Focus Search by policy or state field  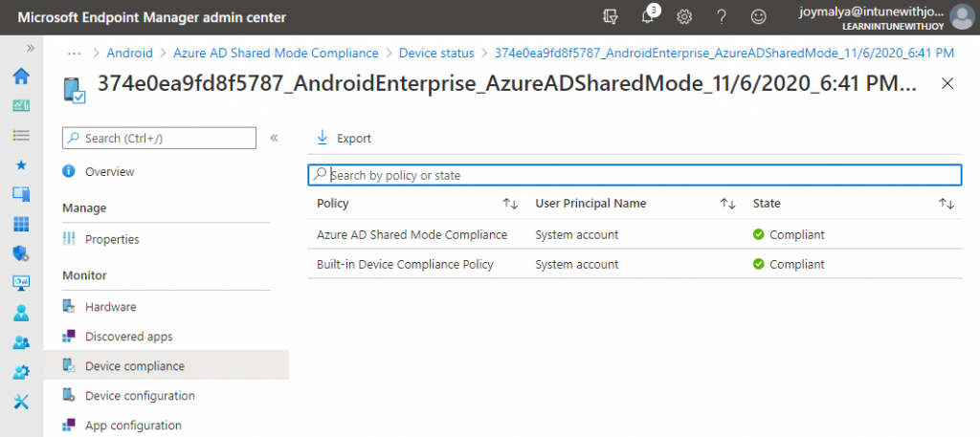[635, 175]
